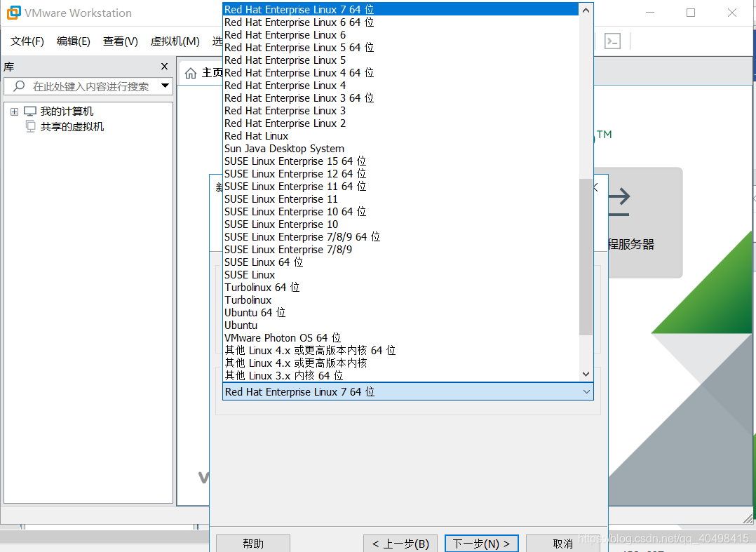Viewport: 756px width, 552px height.
Task: Pick Red Hat Enterprise Linux 4
Action: tap(400, 86)
